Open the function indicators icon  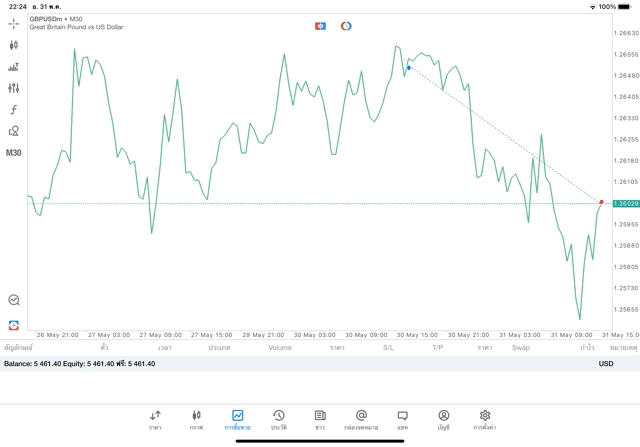14,110
